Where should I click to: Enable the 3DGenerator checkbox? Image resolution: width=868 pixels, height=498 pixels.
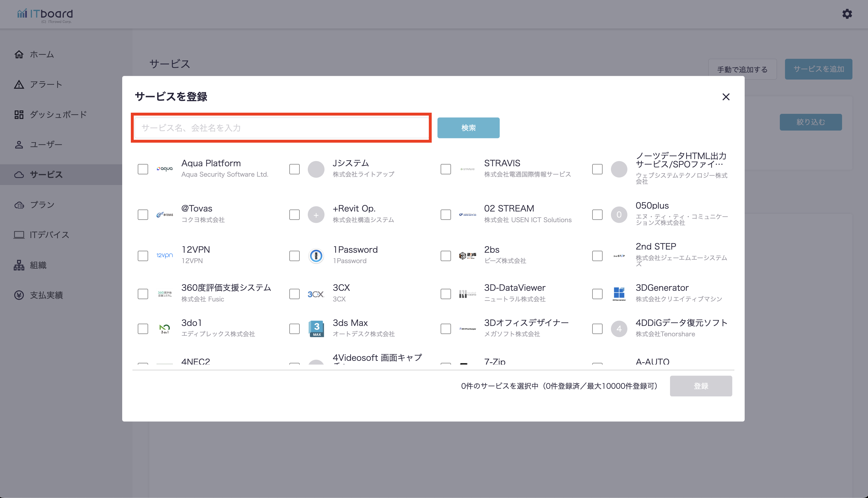tap(597, 294)
